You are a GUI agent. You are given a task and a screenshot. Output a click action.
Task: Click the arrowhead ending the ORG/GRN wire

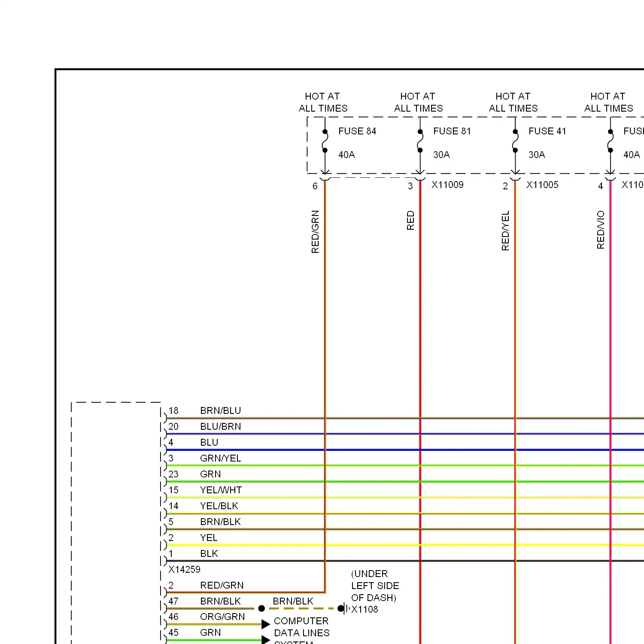pyautogui.click(x=266, y=624)
